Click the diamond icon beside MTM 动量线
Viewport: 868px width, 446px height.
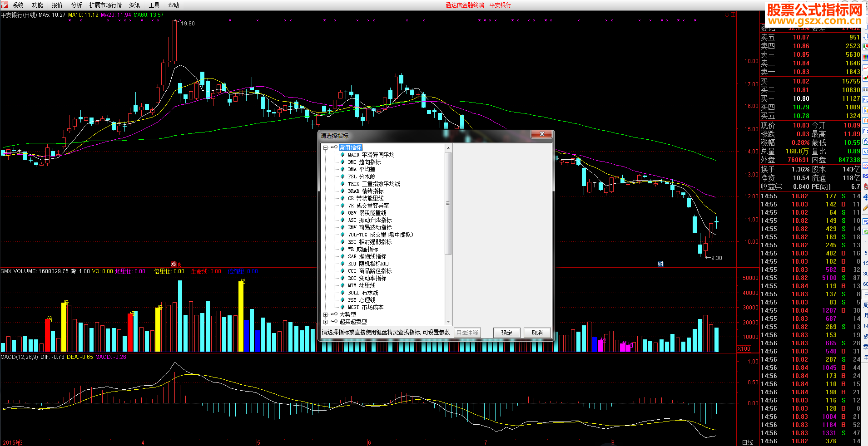point(342,285)
